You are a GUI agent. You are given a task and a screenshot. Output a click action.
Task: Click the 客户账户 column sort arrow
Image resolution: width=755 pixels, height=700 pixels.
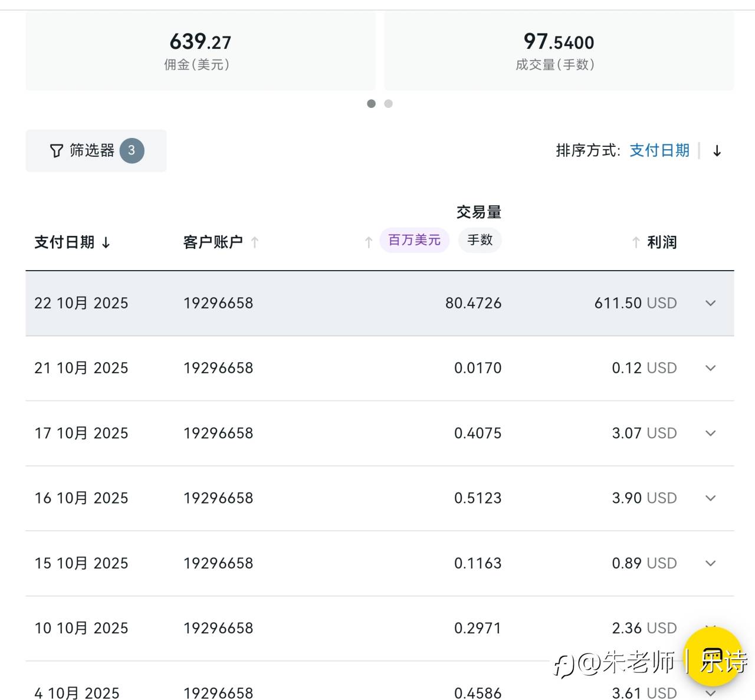pyautogui.click(x=255, y=242)
